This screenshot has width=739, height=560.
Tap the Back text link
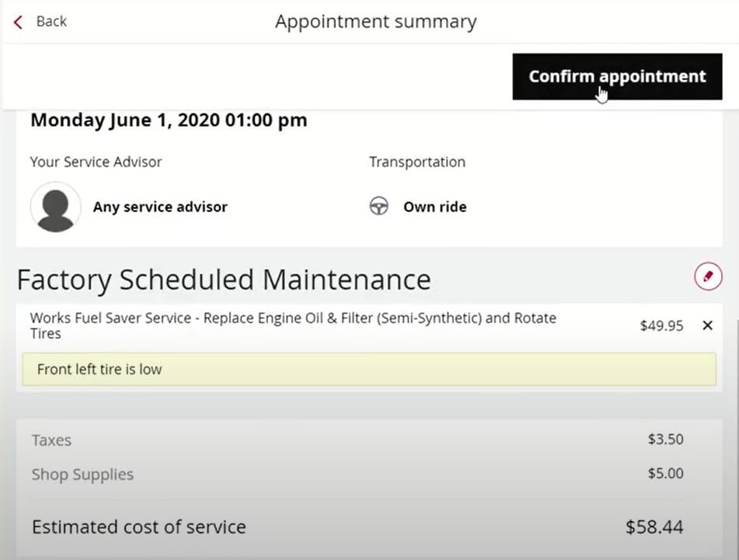click(51, 21)
